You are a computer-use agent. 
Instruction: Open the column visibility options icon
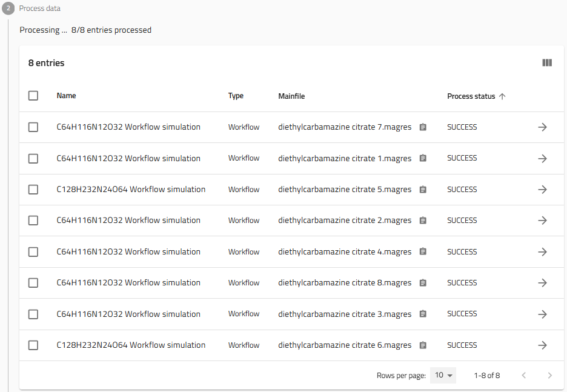click(x=547, y=63)
